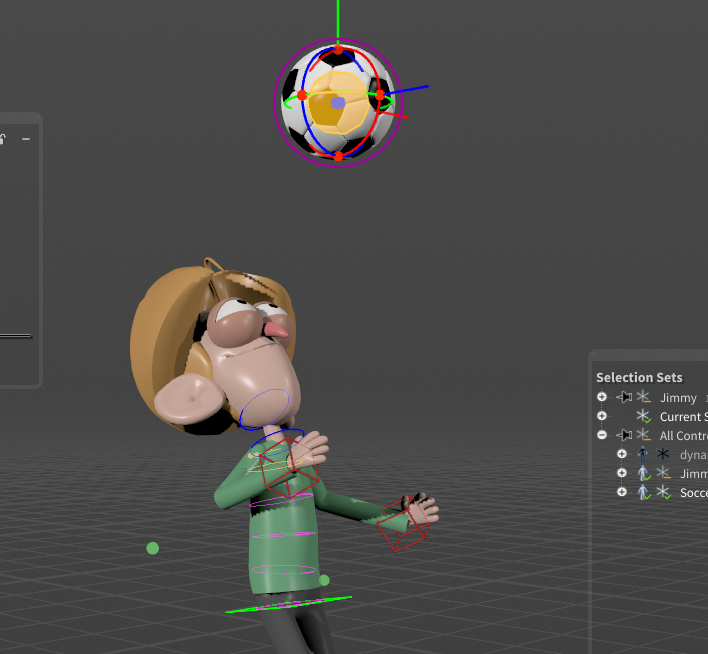Click the character figure icon on child Jimm… row
The height and width of the screenshot is (654, 708).
pos(643,473)
